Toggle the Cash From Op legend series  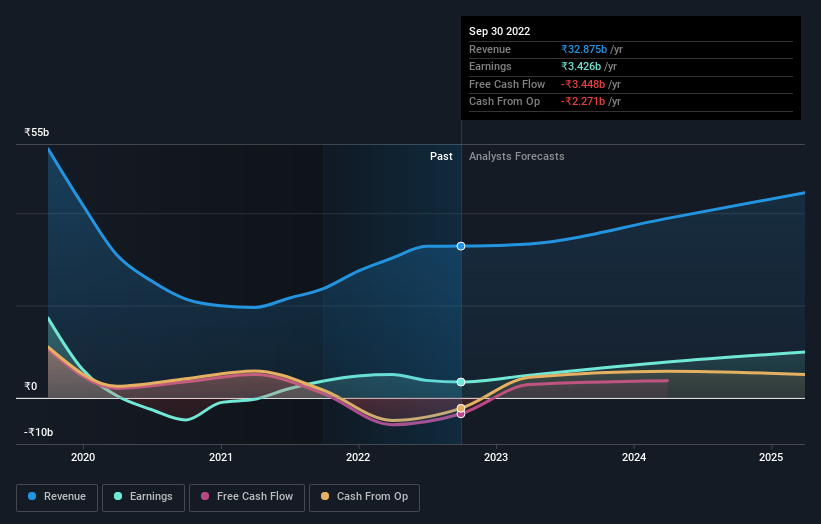pyautogui.click(x=364, y=497)
